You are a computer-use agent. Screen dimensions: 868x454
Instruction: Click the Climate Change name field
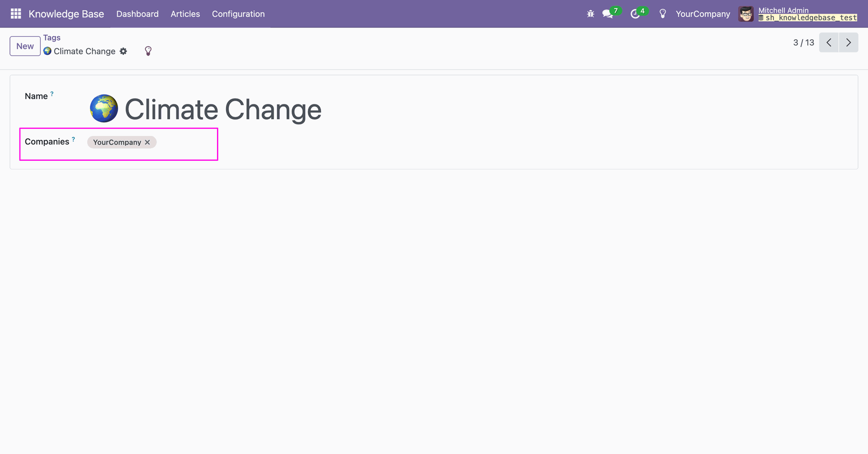point(223,109)
